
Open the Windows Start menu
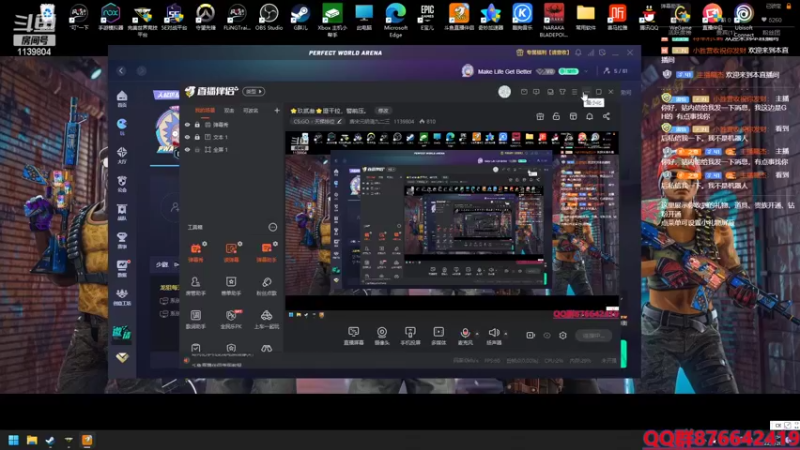(x=13, y=440)
